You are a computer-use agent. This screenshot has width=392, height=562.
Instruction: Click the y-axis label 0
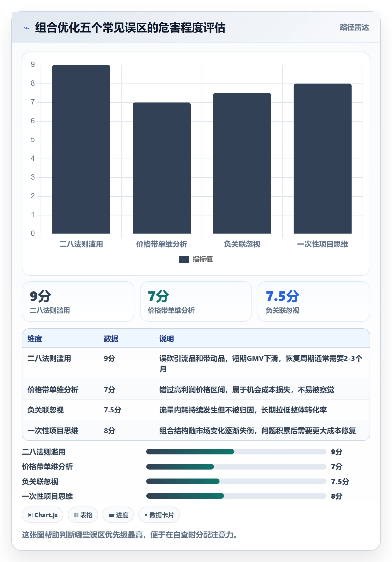coord(33,234)
